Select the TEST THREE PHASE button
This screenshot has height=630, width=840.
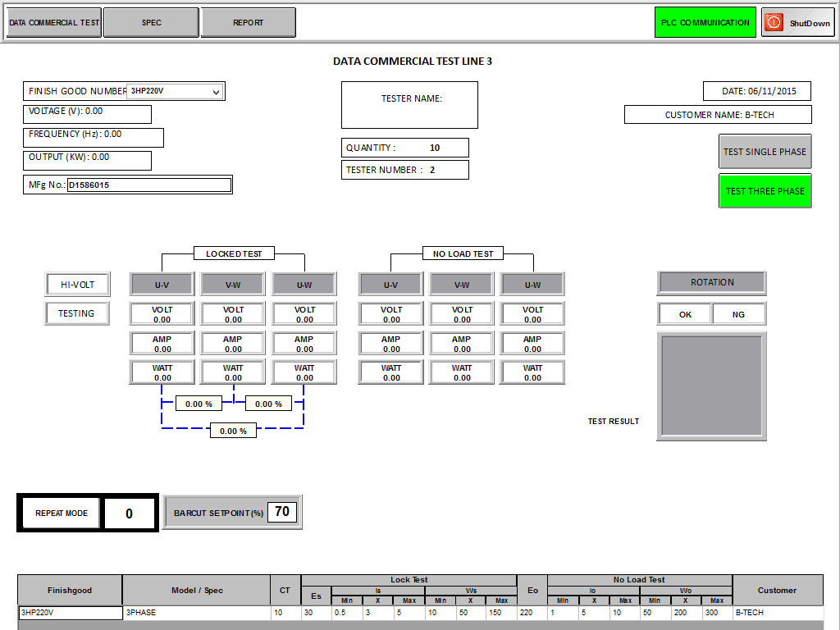coord(765,190)
